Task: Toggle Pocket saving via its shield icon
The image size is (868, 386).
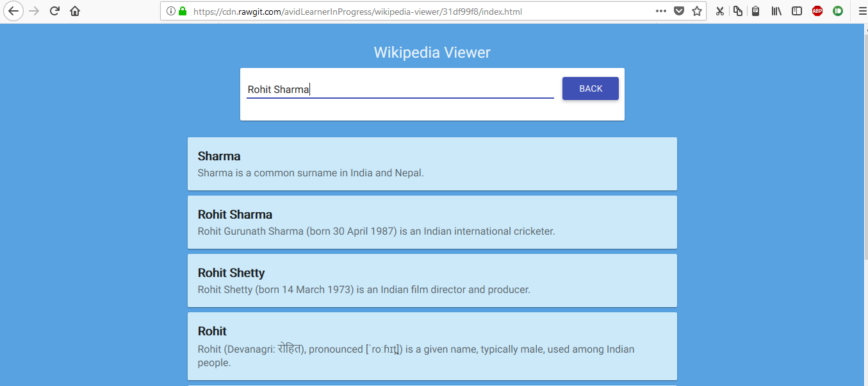Action: coord(679,11)
